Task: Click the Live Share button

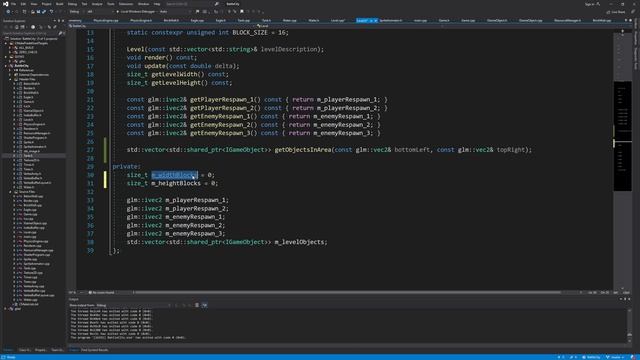Action: coord(616,12)
